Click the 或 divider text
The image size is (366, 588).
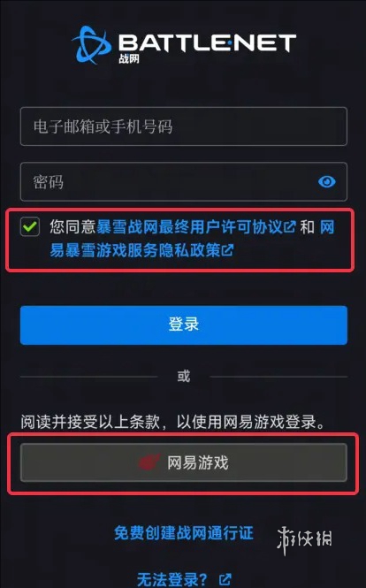click(x=184, y=376)
